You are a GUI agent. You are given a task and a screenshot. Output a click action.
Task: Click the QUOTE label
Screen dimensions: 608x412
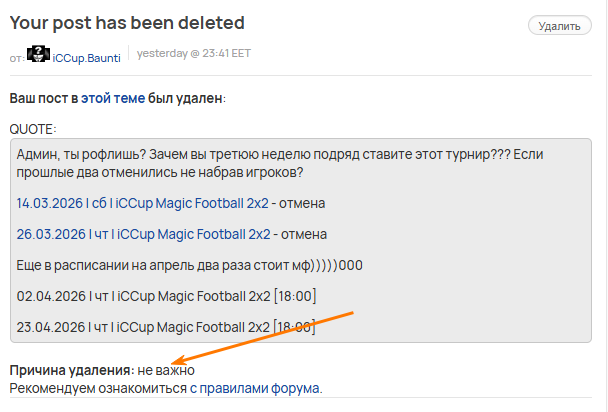(x=33, y=129)
